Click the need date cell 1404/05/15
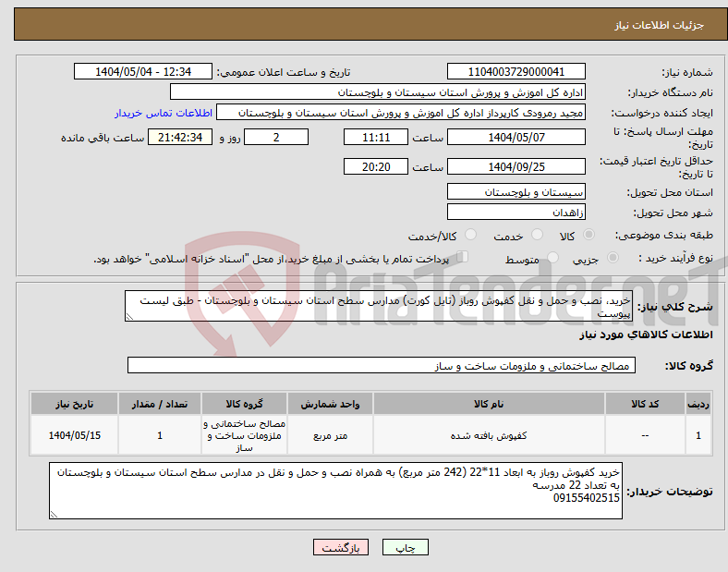Image resolution: width=728 pixels, height=572 pixels. [x=74, y=435]
